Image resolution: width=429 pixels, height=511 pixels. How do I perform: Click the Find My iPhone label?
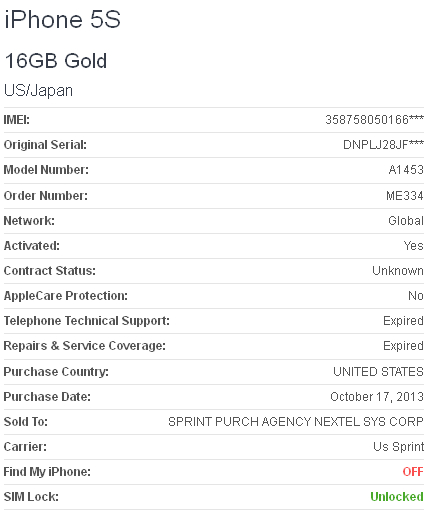coord(47,472)
